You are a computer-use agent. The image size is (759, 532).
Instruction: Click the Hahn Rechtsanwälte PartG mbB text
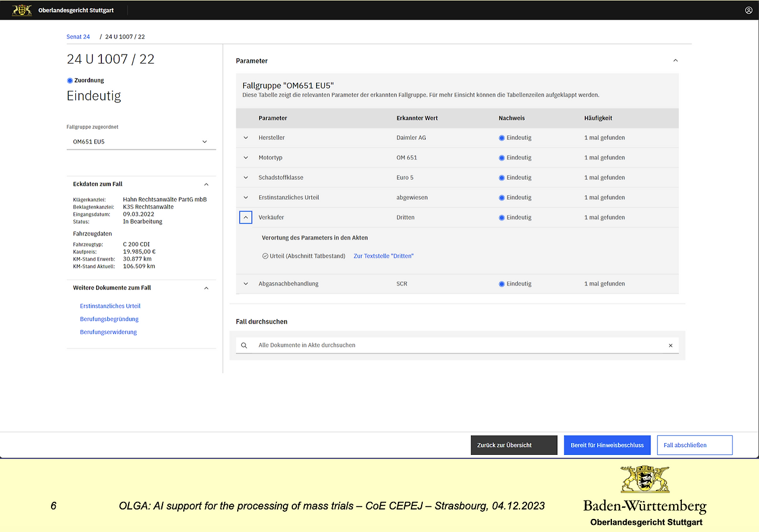[165, 199]
